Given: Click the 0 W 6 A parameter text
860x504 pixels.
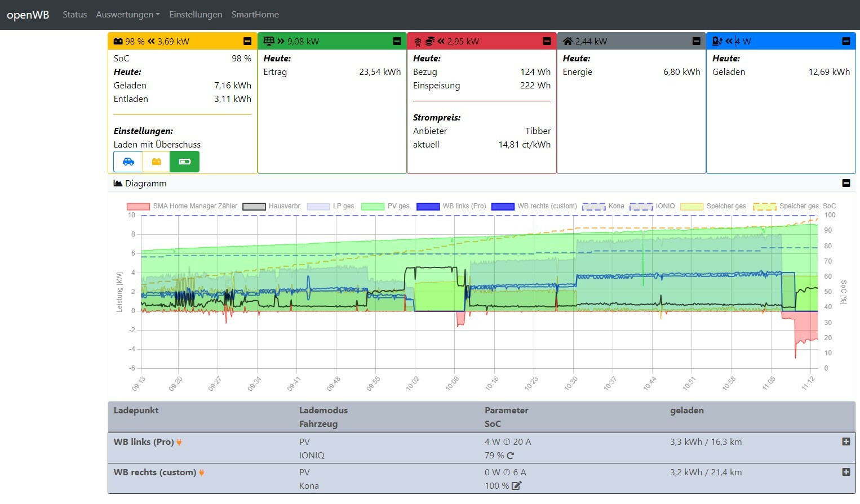Looking at the screenshot, I should coord(506,472).
